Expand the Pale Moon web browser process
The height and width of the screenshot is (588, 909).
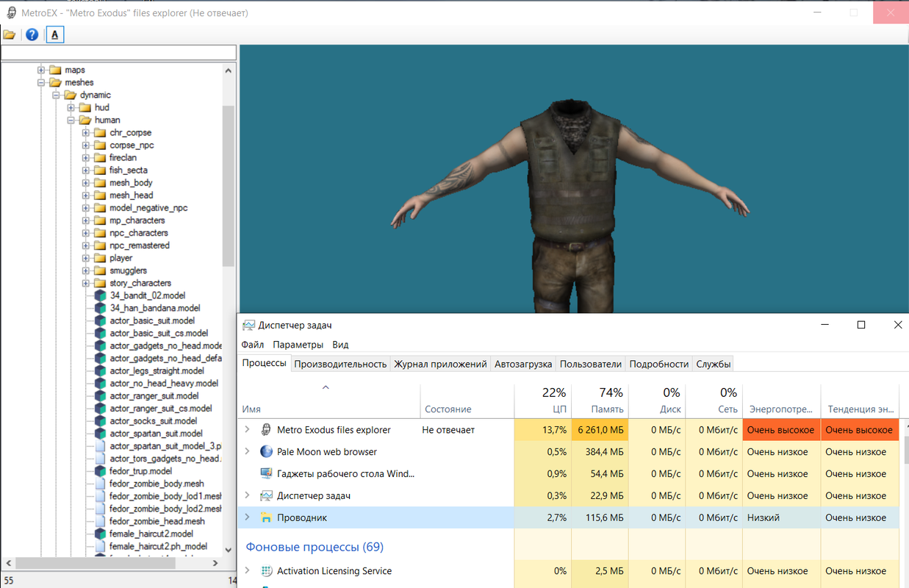tap(247, 451)
